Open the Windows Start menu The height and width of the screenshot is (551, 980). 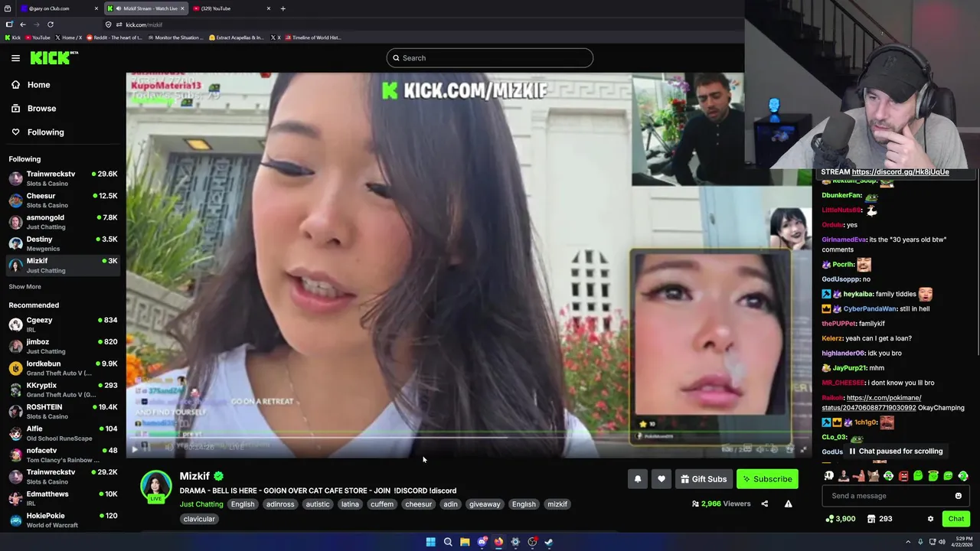click(x=431, y=542)
